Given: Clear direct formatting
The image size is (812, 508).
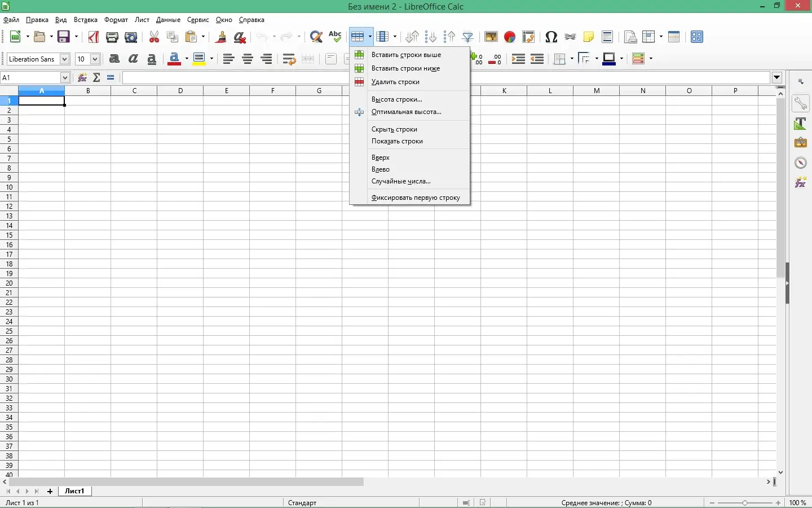Looking at the screenshot, I should coord(240,37).
